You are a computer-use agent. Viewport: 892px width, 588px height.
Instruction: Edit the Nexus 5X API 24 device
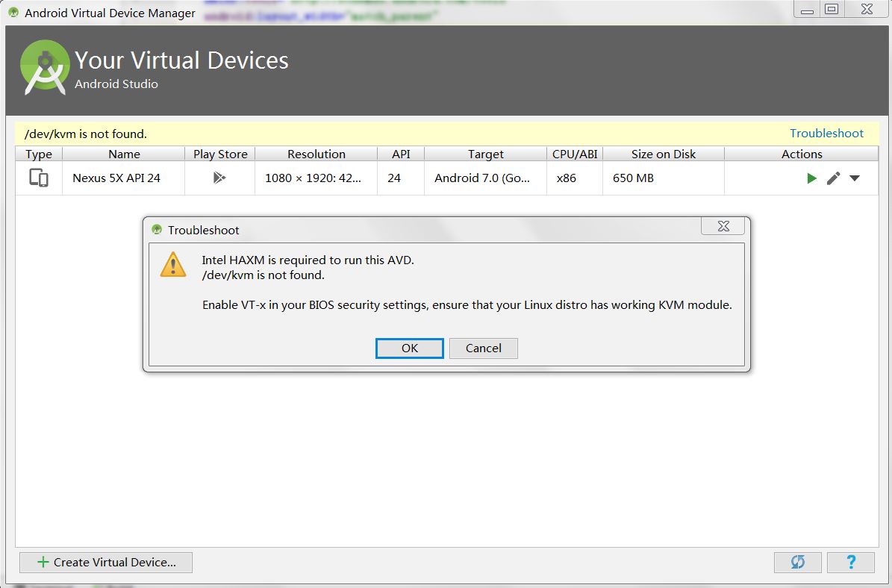(834, 178)
